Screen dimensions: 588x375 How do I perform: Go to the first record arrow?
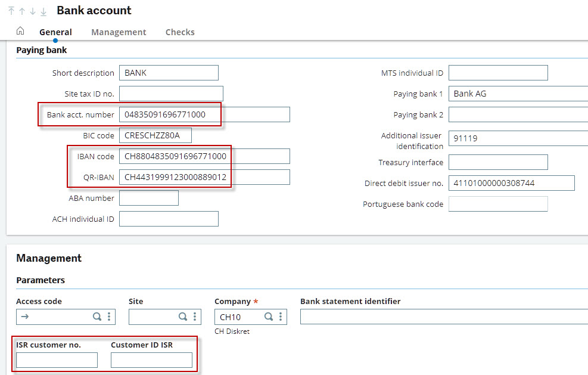click(11, 11)
